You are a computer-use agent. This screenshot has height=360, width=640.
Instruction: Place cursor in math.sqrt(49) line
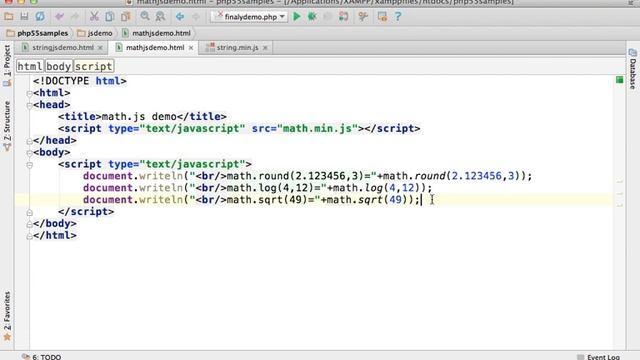coord(251,200)
